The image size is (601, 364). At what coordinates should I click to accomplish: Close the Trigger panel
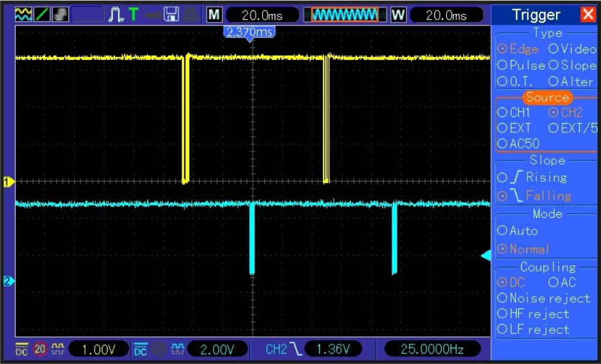pyautogui.click(x=588, y=14)
